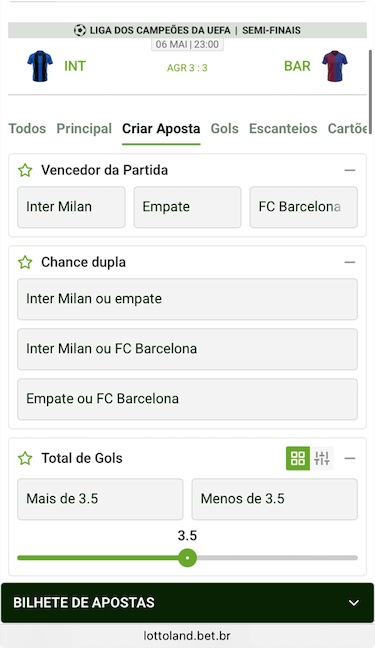Switch Total de Gols to grid view
Image resolution: width=375 pixels, height=648 pixels.
[x=298, y=458]
